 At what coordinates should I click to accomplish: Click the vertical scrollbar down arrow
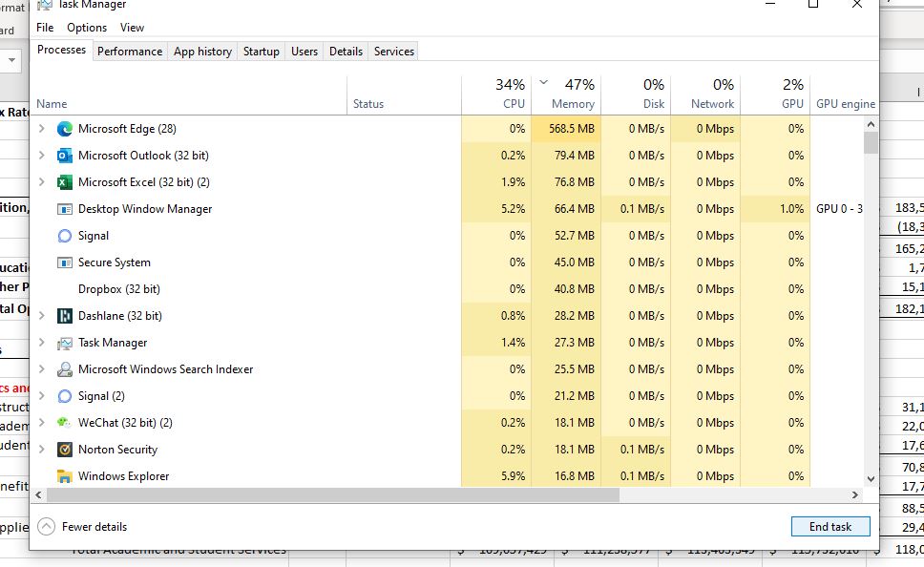871,479
